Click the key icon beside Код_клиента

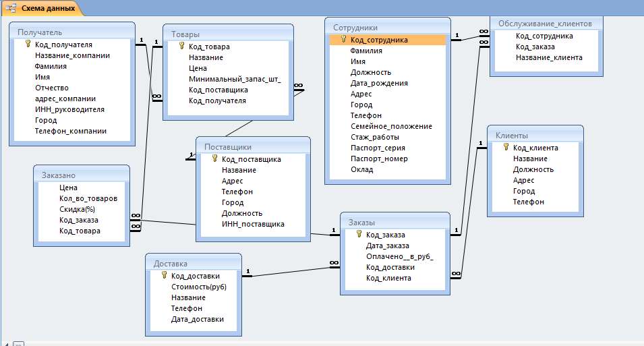[x=506, y=148]
